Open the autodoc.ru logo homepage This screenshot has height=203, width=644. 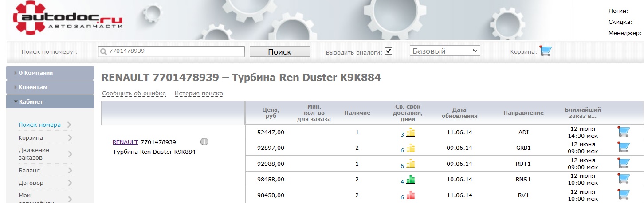point(67,19)
